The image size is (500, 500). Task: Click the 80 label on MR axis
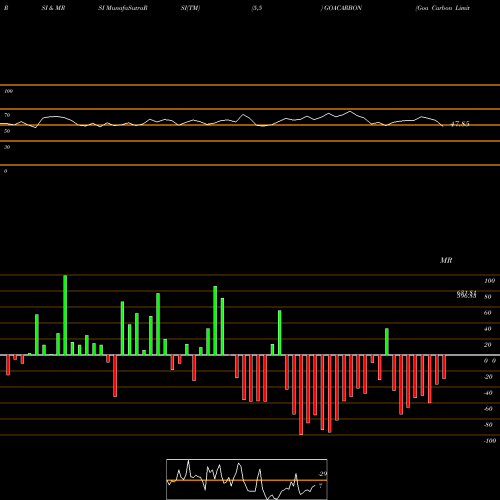click(488, 297)
